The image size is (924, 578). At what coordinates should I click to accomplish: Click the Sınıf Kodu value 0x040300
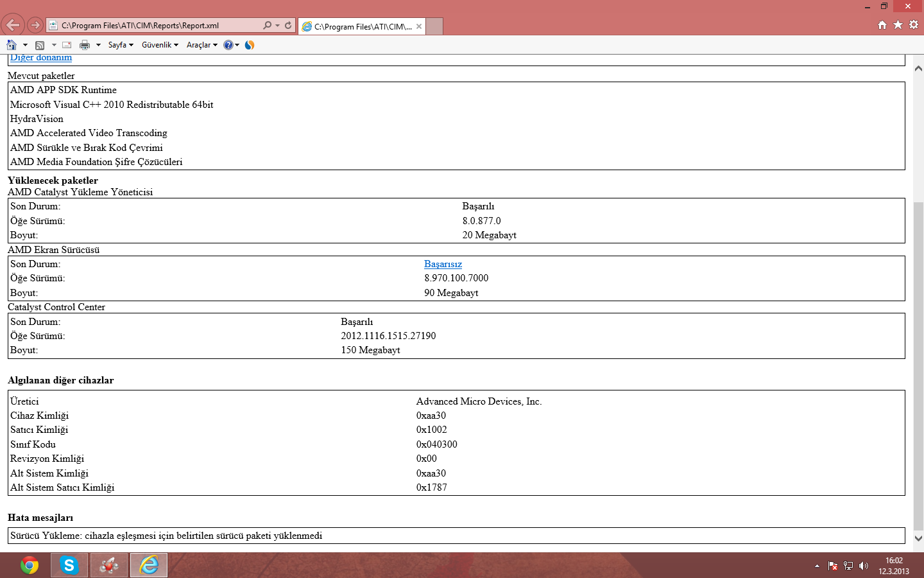pyautogui.click(x=437, y=444)
